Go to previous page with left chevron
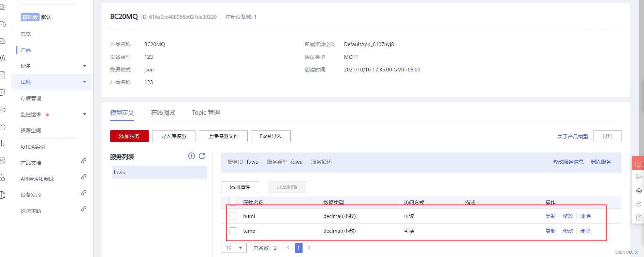This screenshot has height=257, width=644. (x=288, y=248)
